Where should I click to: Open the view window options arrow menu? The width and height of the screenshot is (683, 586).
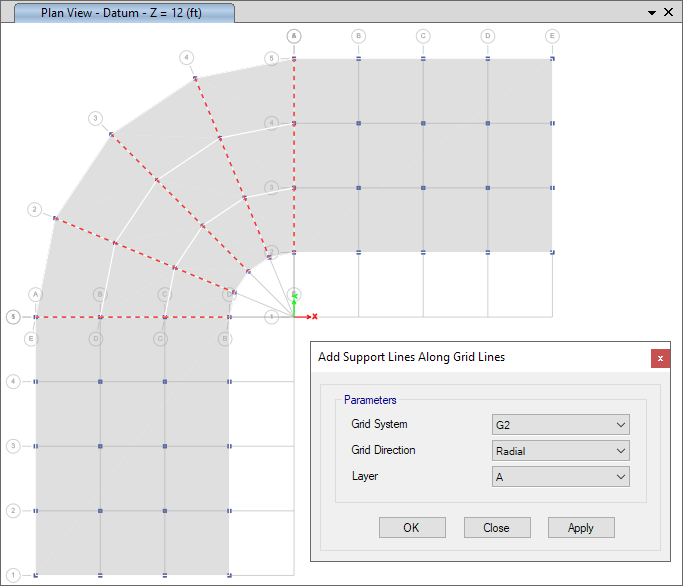pos(652,12)
